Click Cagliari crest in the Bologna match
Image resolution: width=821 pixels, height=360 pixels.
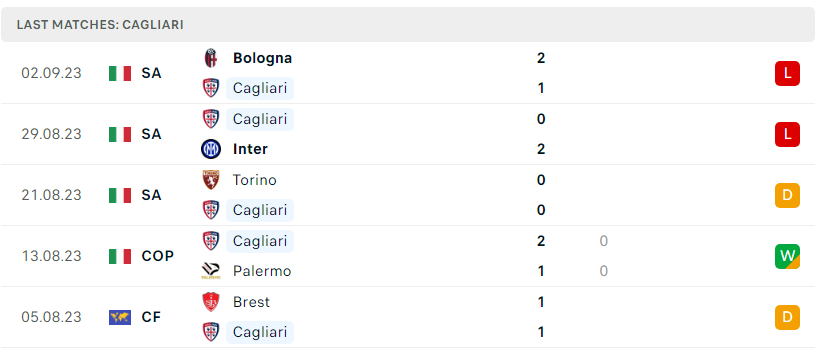[x=210, y=88]
